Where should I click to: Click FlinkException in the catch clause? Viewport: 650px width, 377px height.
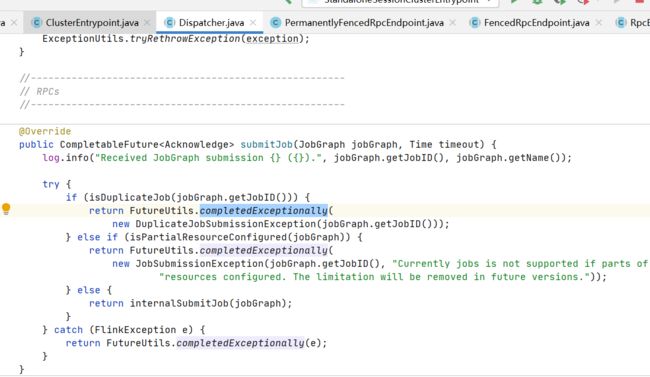click(x=136, y=330)
